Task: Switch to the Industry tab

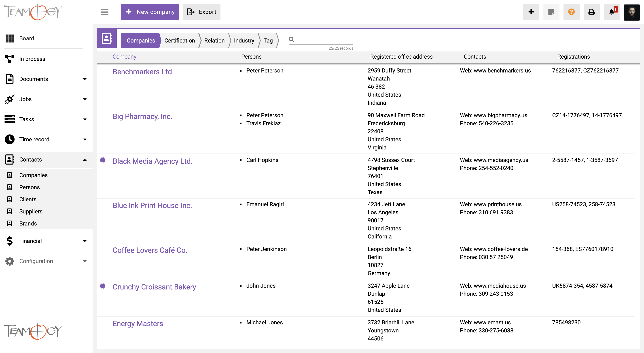Action: pos(244,40)
